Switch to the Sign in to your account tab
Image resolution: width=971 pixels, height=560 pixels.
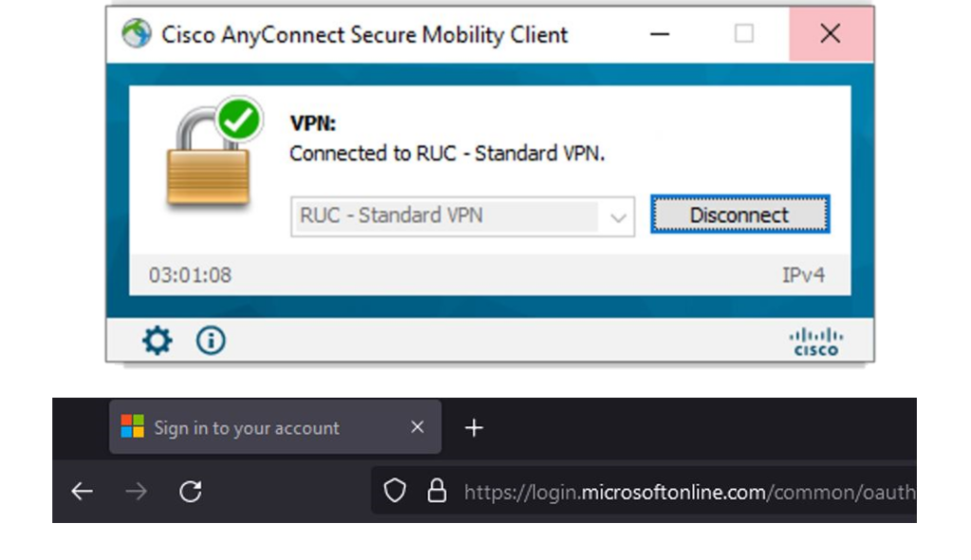[x=247, y=427]
